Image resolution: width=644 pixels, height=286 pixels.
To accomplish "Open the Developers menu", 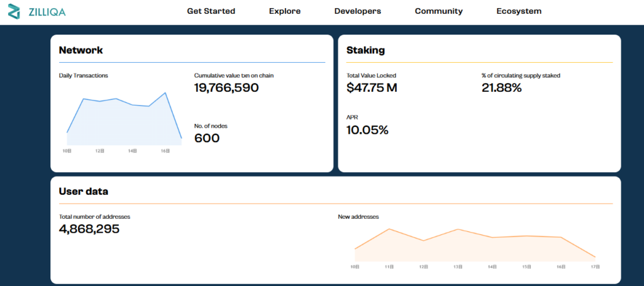I will (357, 11).
